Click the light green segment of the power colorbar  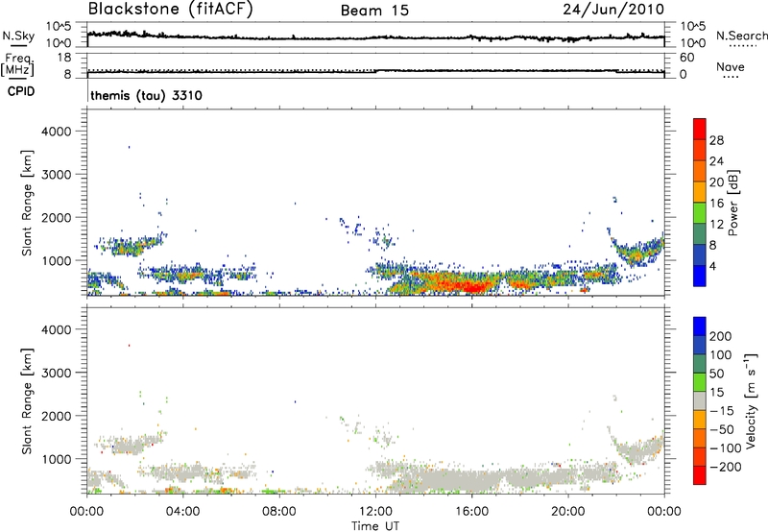(700, 213)
